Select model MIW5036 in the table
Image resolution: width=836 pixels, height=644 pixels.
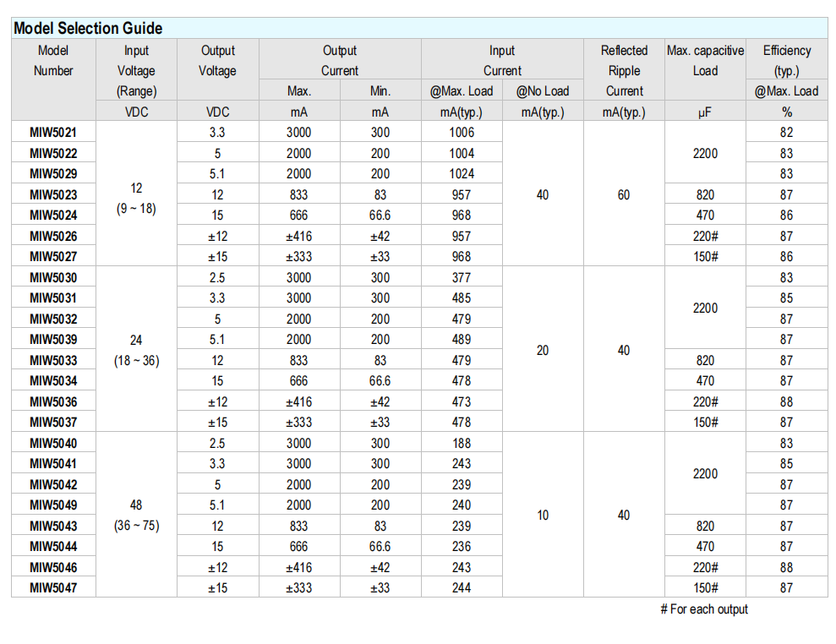tap(53, 401)
